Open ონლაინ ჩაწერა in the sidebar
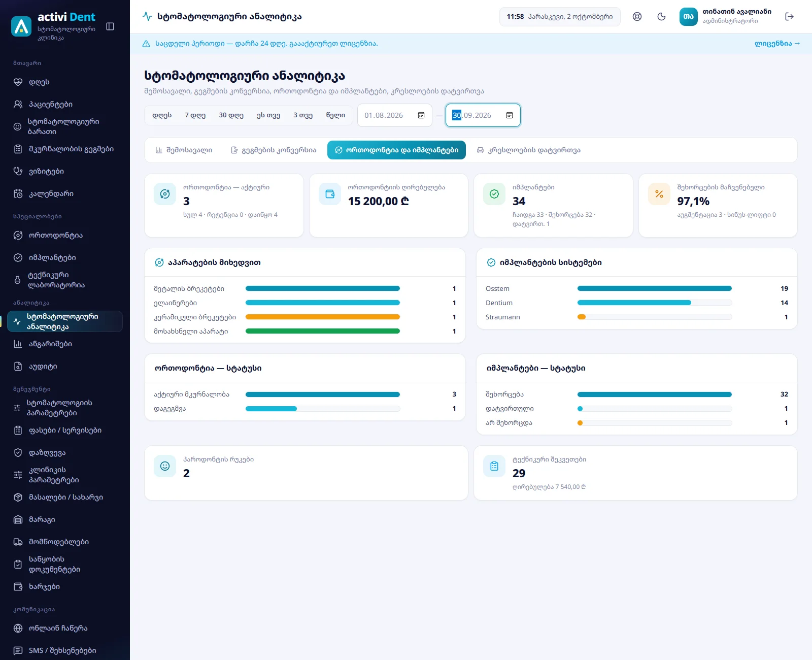The image size is (812, 660). click(65, 628)
